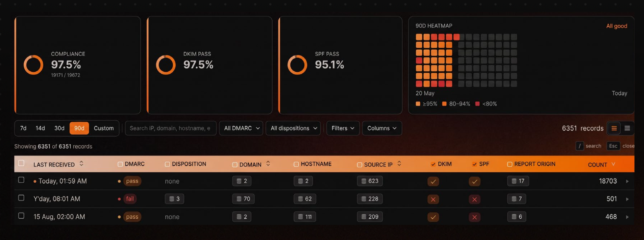Choose the Custom time range
This screenshot has height=240, width=644.
point(104,128)
